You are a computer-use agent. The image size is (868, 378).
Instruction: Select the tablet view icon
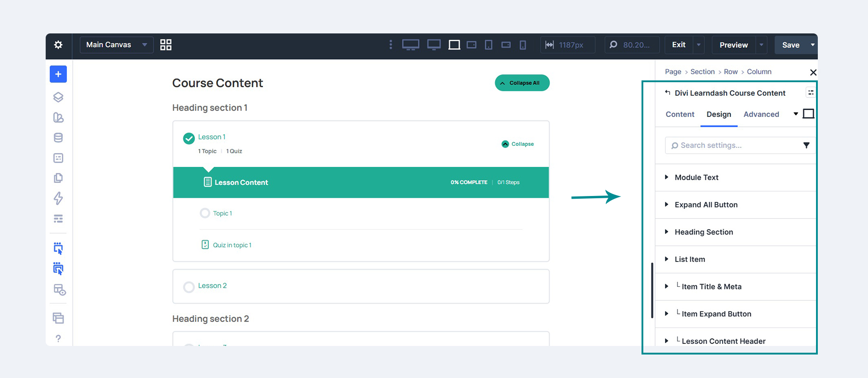489,45
